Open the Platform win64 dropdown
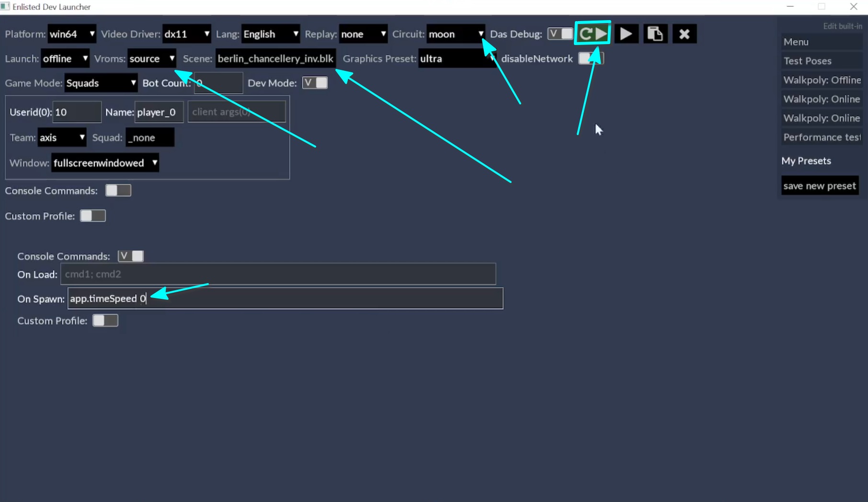The width and height of the screenshot is (868, 502). [x=72, y=34]
